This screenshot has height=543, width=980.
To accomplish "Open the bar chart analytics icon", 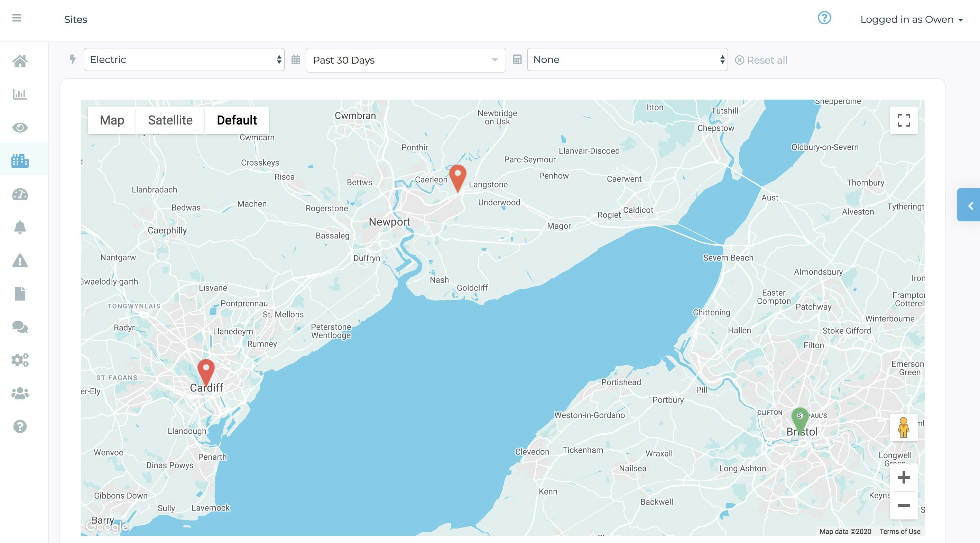I will coord(20,94).
